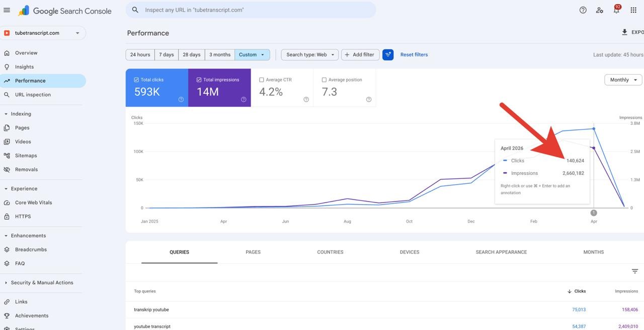Open the hamburger main menu

pyautogui.click(x=7, y=10)
